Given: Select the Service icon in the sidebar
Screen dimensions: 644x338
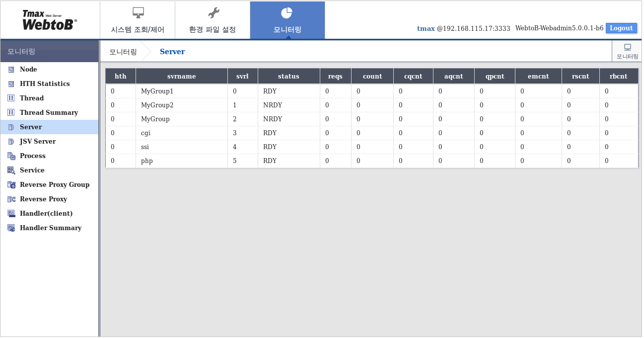Looking at the screenshot, I should tap(11, 170).
